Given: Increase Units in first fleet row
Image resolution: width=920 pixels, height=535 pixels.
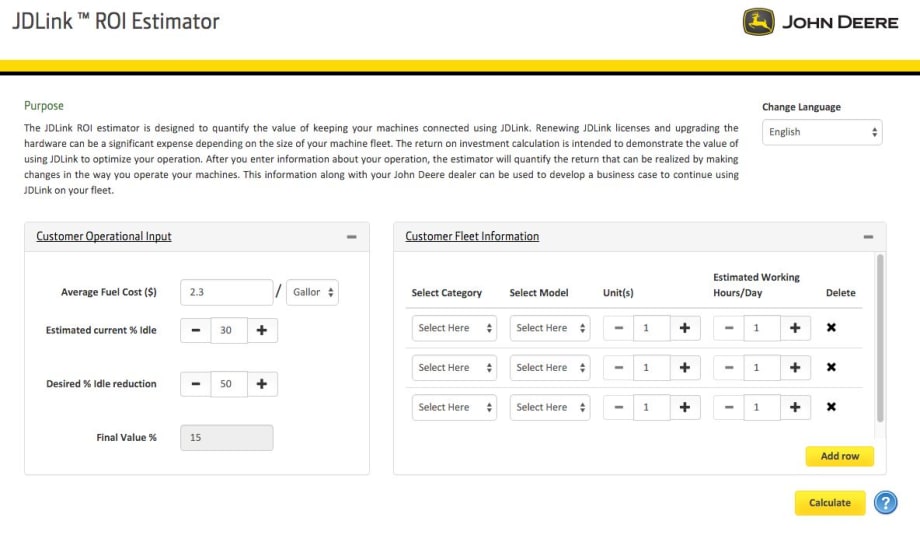Looking at the screenshot, I should (685, 328).
